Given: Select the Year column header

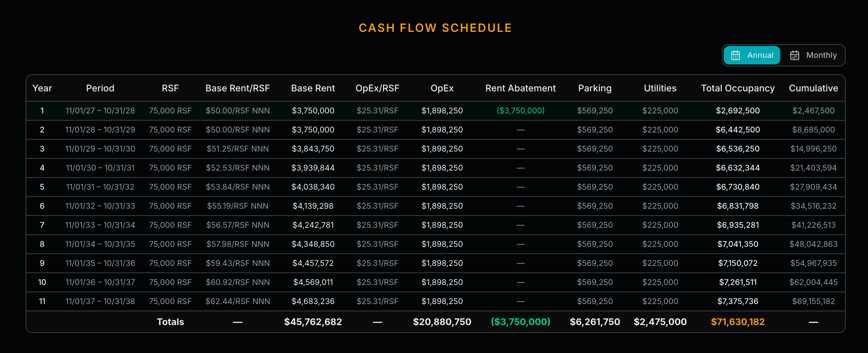Looking at the screenshot, I should (x=42, y=88).
